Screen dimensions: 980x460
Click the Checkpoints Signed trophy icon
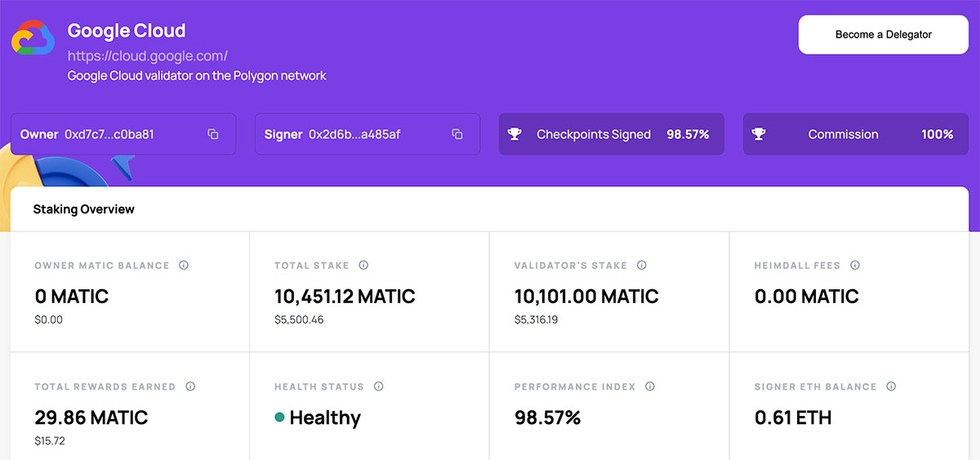click(x=514, y=134)
